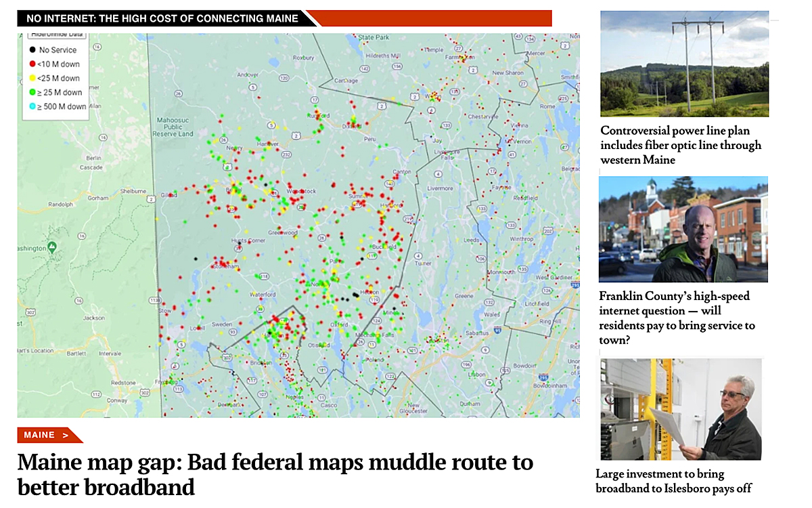Open the Islesboro broadband investment article link

[x=673, y=481]
